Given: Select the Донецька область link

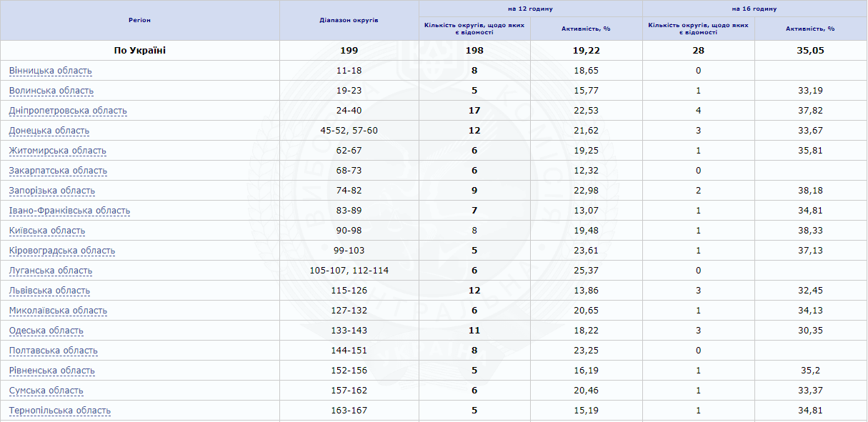Looking at the screenshot, I should tap(49, 131).
